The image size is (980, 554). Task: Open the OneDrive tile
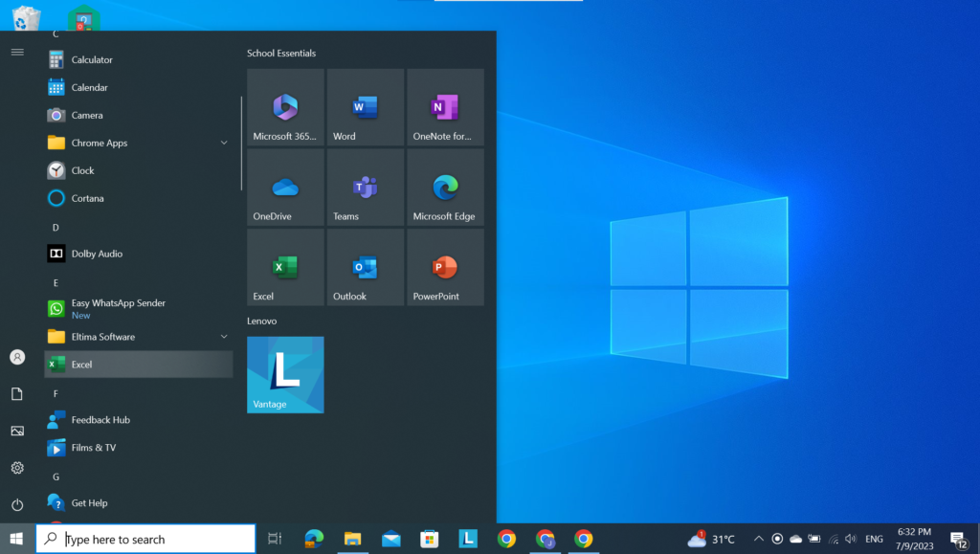(x=285, y=187)
